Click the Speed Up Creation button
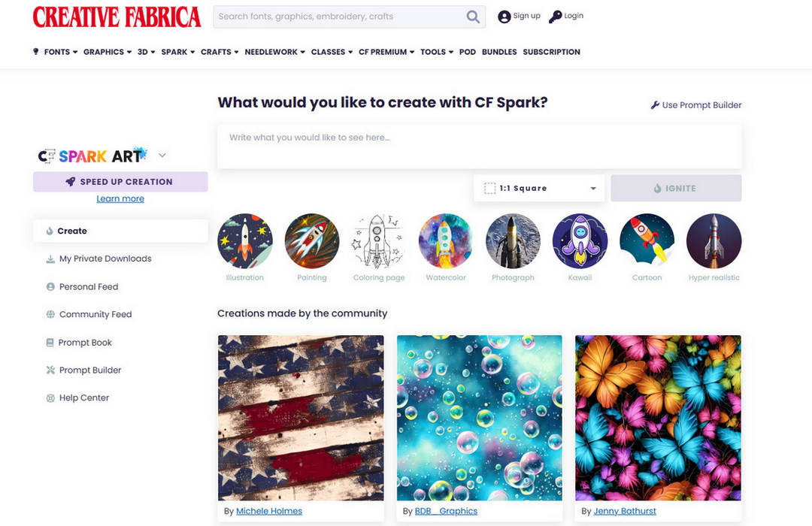Screen dimensions: 812x526 click(x=120, y=182)
